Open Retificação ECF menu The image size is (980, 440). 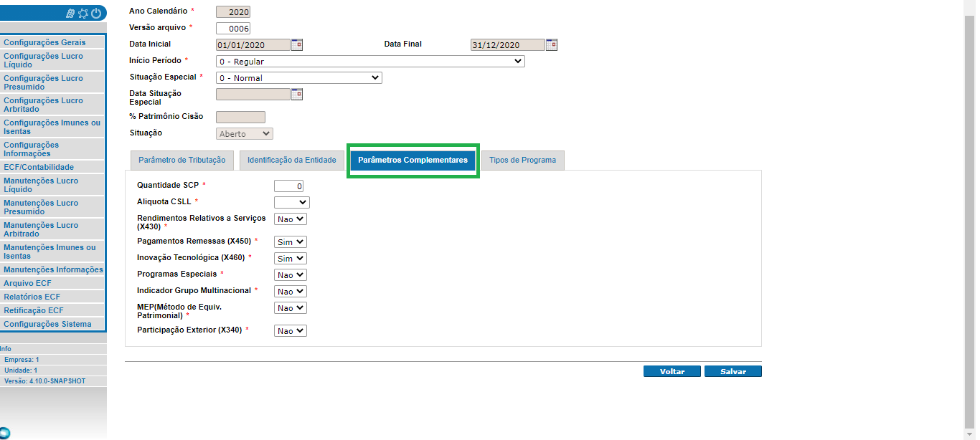click(53, 310)
